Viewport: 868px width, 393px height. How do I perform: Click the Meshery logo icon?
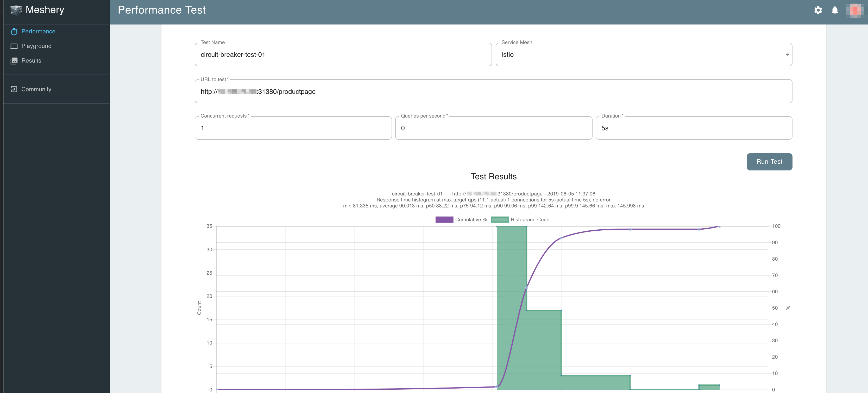[x=16, y=10]
